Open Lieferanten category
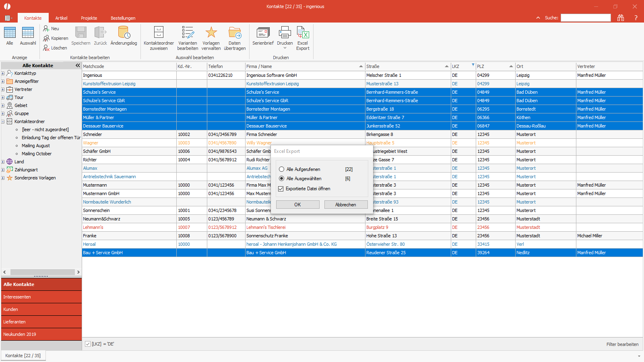644x362 pixels. tap(41, 322)
